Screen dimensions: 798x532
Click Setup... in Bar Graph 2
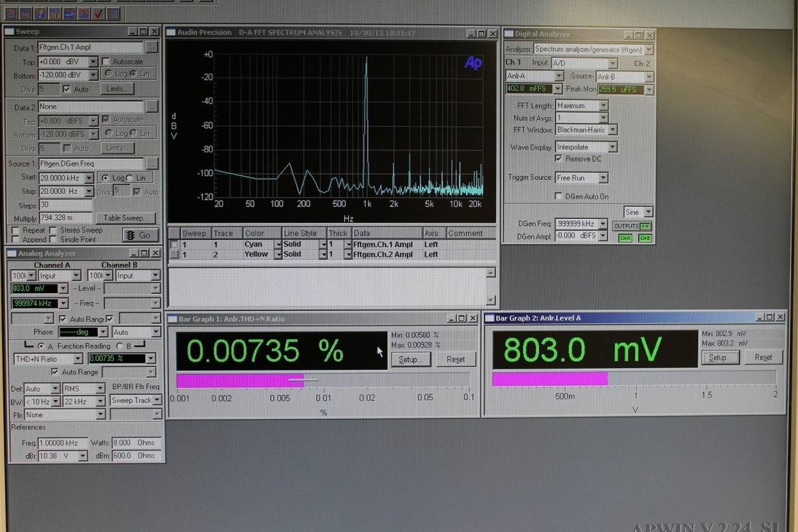point(721,358)
